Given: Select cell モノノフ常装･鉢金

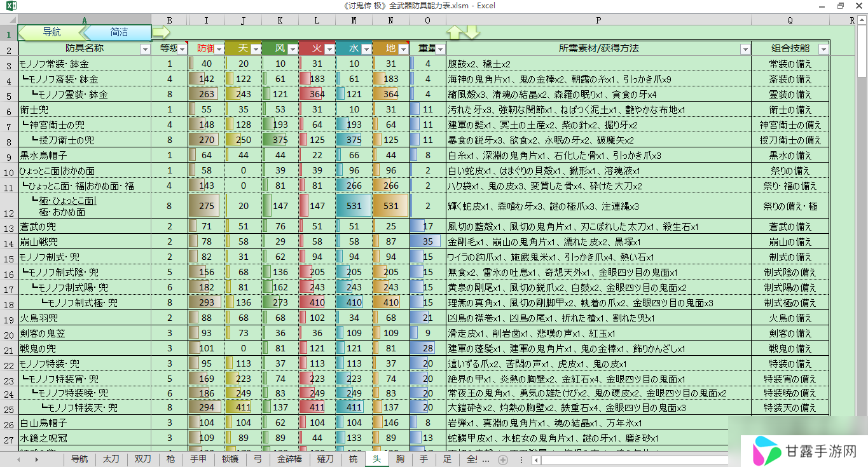Looking at the screenshot, I should point(85,64).
